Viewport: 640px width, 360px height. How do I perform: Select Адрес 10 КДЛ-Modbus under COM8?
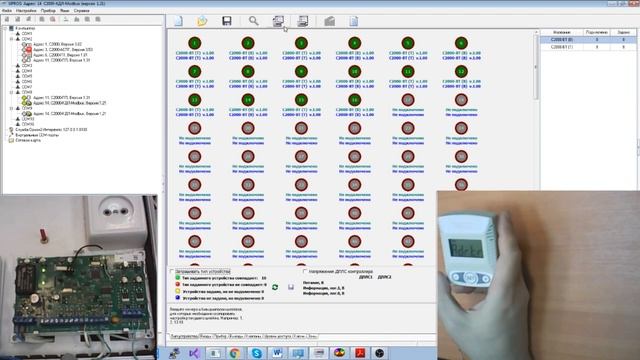coord(69,103)
